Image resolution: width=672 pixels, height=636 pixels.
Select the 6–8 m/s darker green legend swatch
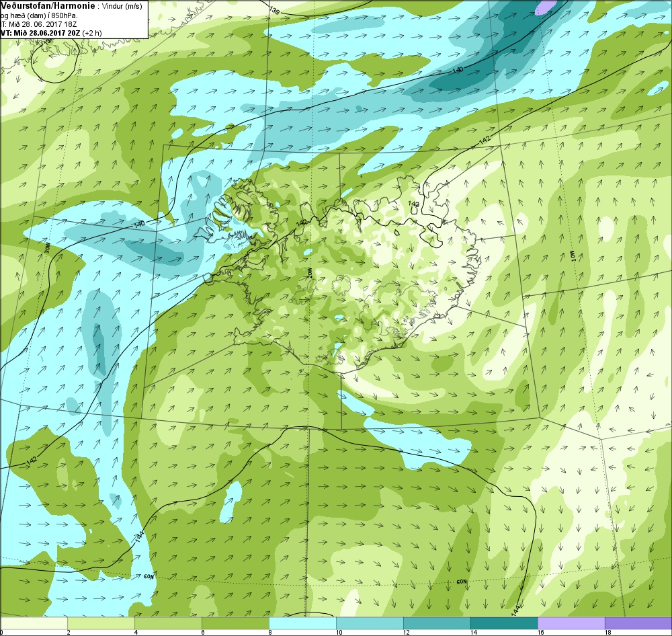coord(235,623)
